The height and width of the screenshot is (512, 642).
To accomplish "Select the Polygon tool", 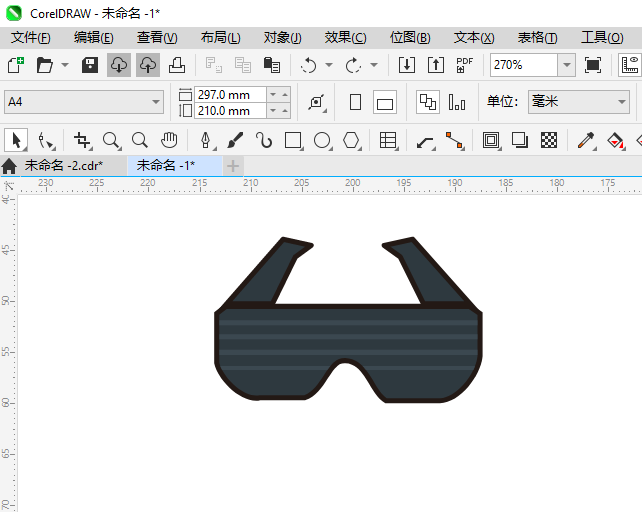I will click(352, 141).
